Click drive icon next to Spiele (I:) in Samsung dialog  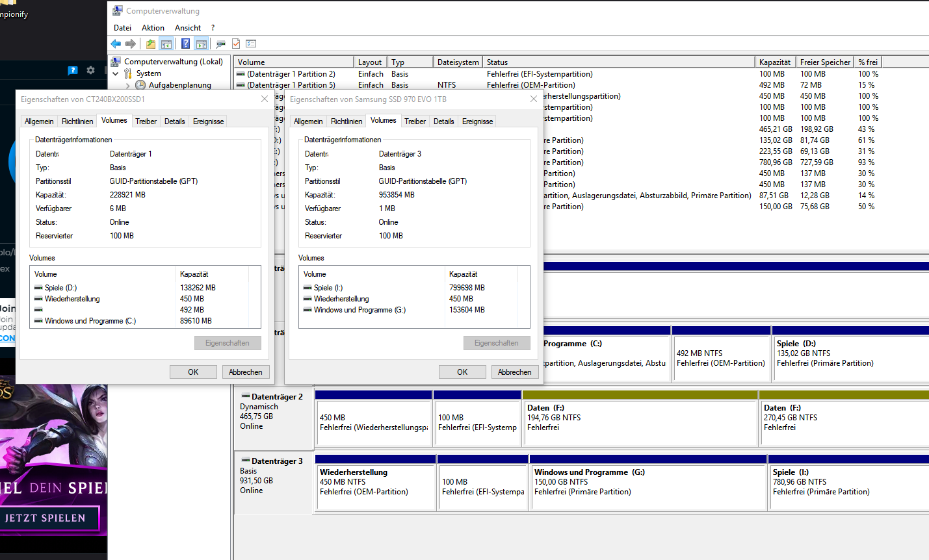tap(307, 287)
